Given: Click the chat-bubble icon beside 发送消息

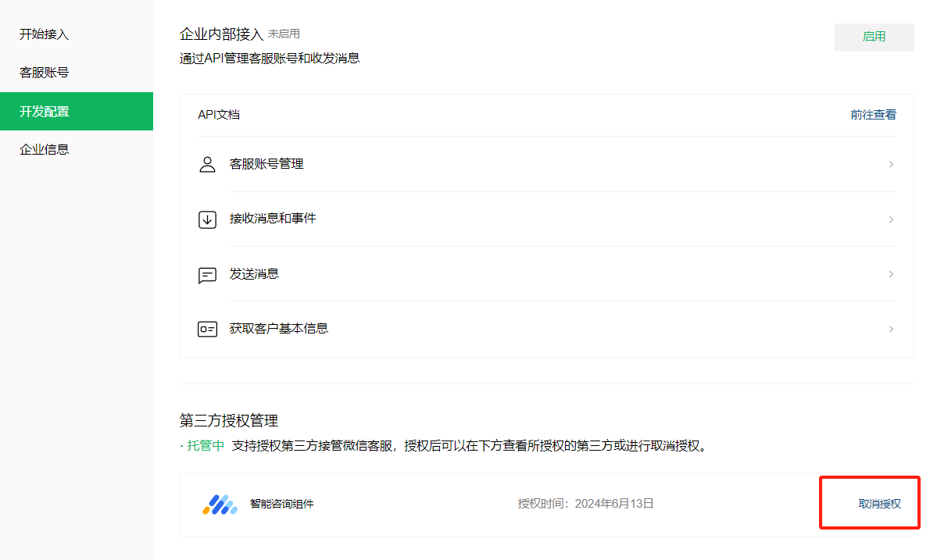Looking at the screenshot, I should tap(207, 274).
